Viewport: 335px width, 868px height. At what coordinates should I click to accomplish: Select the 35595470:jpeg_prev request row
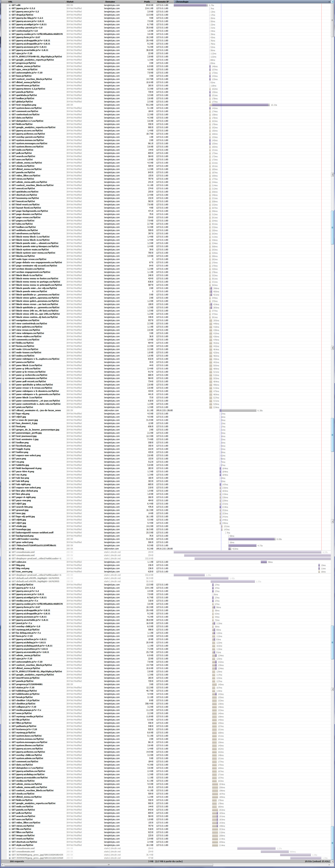tap(168, 858)
